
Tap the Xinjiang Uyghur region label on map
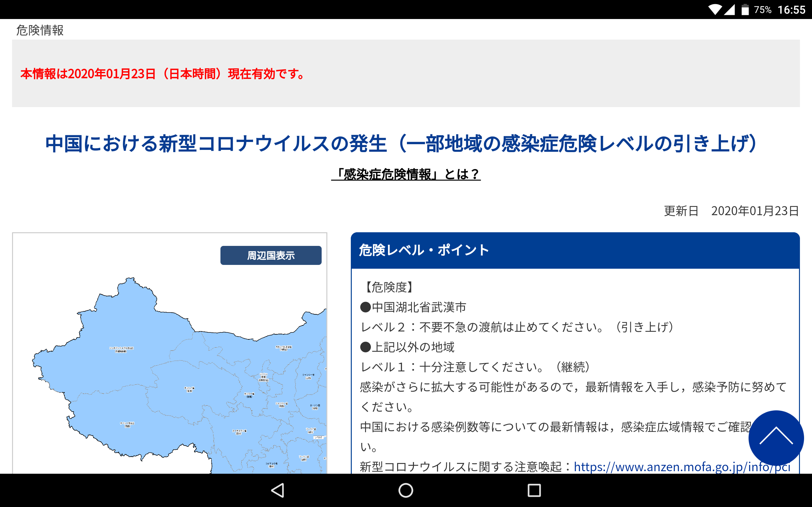pyautogui.click(x=121, y=350)
